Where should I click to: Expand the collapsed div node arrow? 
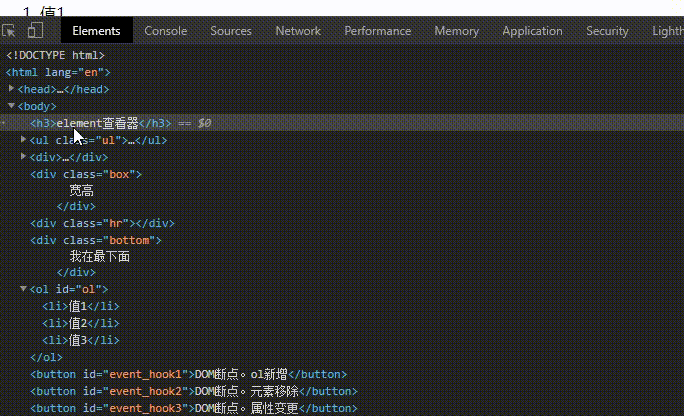pos(23,157)
